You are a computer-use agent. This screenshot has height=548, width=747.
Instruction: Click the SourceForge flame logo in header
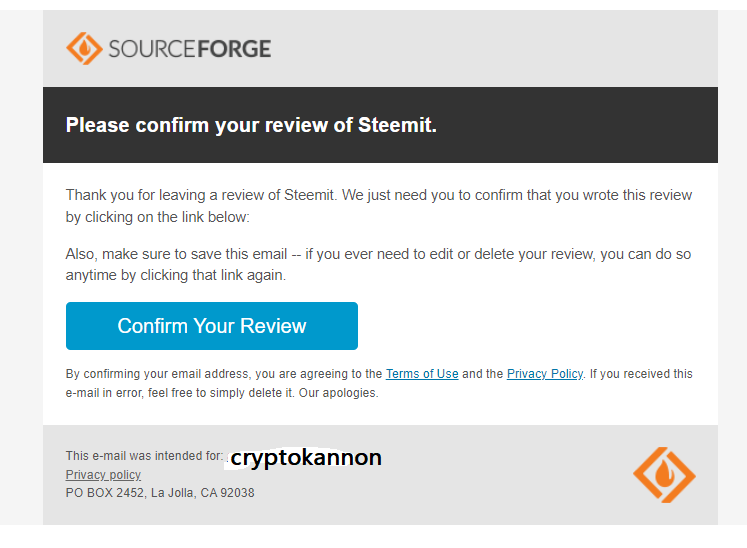tap(84, 48)
